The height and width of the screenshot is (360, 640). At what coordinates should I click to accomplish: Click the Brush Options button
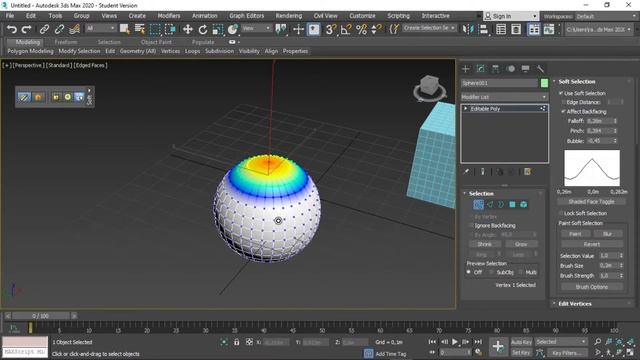592,287
